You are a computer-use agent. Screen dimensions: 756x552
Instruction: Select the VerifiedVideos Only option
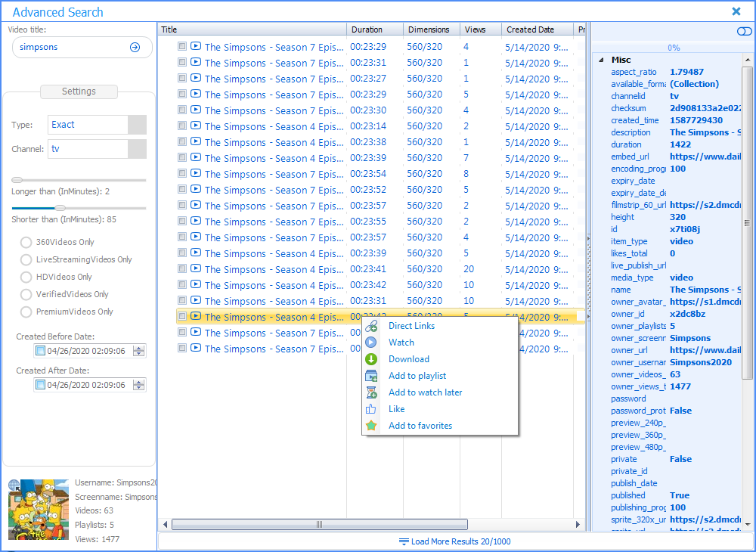(x=26, y=294)
